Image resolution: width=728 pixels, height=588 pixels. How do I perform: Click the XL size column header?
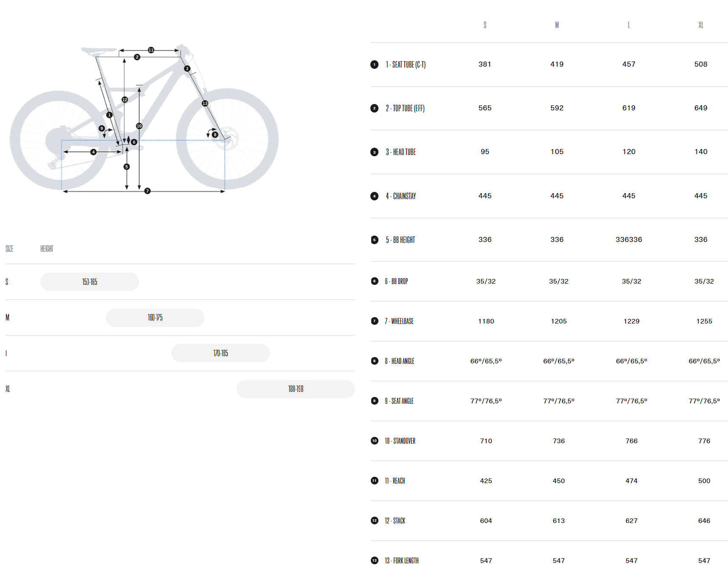click(701, 25)
